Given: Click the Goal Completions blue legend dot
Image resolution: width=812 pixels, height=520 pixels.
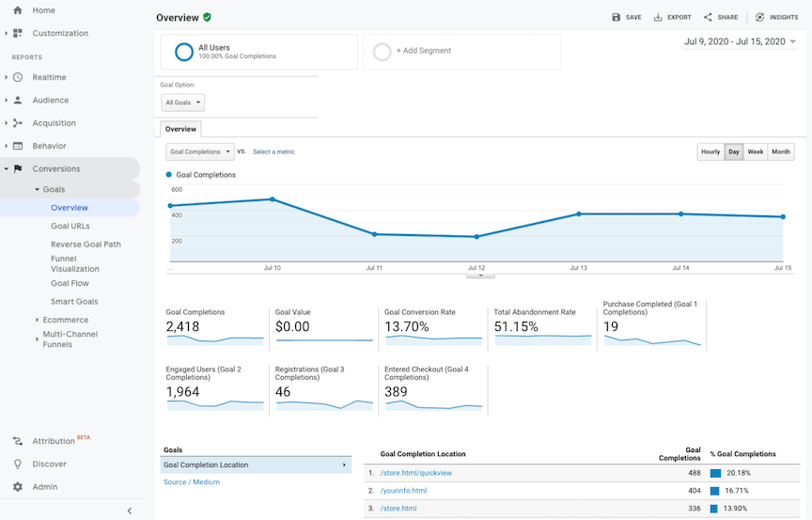Looking at the screenshot, I should (169, 175).
